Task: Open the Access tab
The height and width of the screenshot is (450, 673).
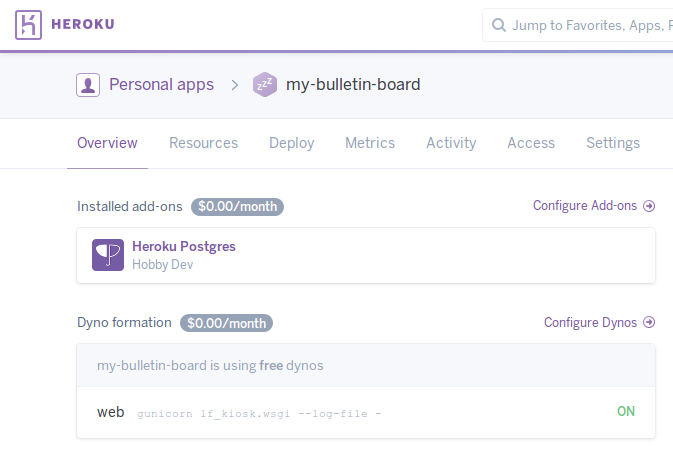Action: [x=531, y=143]
